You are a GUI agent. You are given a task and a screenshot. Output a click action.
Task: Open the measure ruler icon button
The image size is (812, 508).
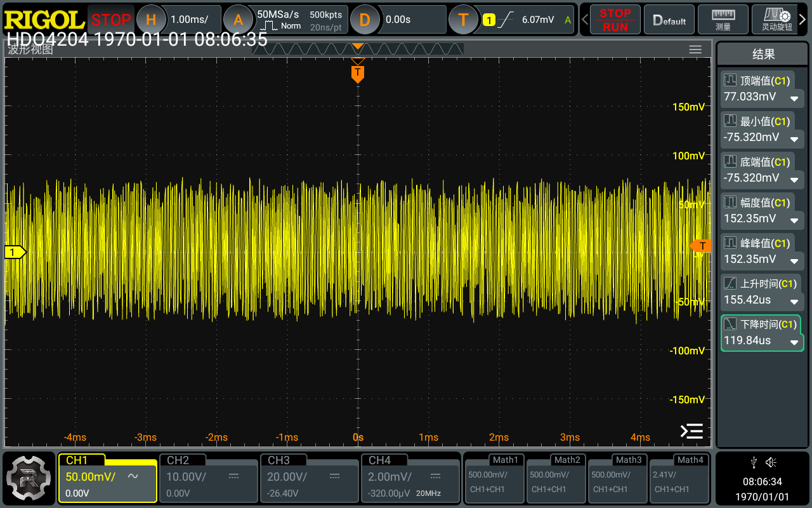point(723,20)
